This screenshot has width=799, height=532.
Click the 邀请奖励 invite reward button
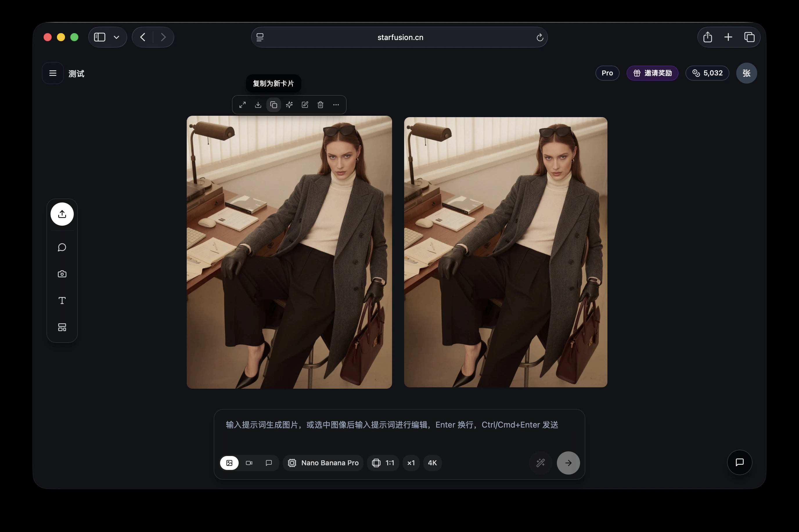(x=652, y=73)
